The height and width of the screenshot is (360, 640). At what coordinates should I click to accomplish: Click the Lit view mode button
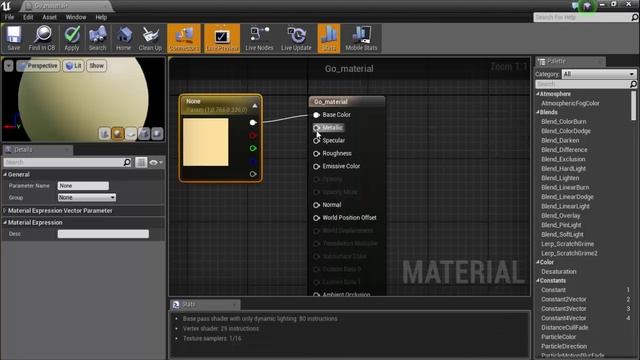click(x=73, y=66)
